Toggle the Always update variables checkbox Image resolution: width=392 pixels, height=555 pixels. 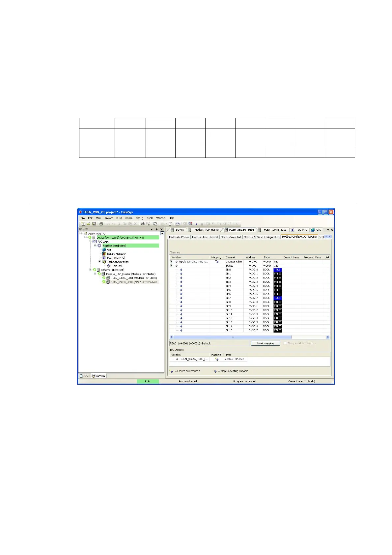click(x=285, y=343)
